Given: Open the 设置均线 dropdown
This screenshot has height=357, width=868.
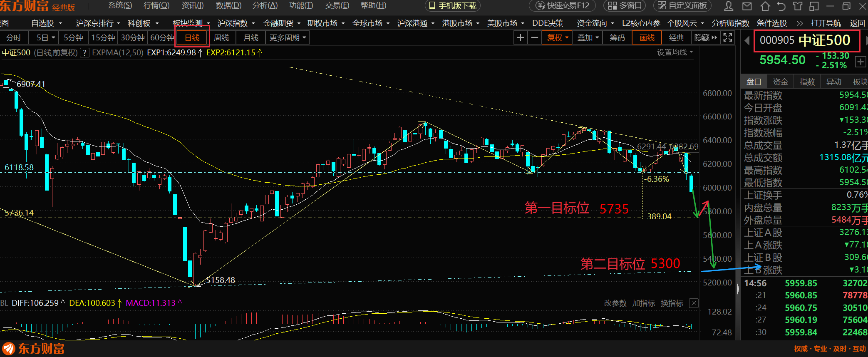Looking at the screenshot, I should tap(675, 52).
